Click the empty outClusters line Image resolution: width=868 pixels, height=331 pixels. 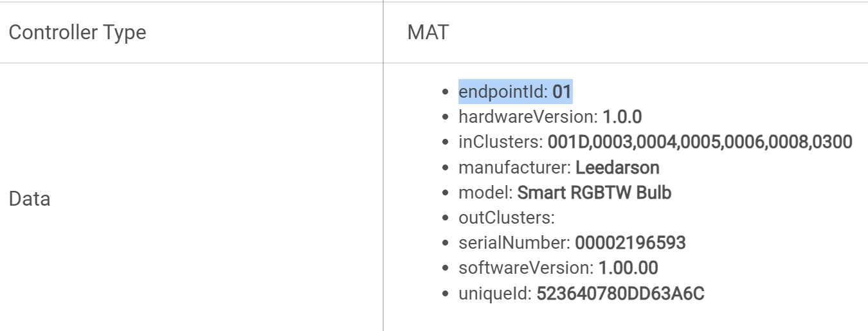(506, 218)
